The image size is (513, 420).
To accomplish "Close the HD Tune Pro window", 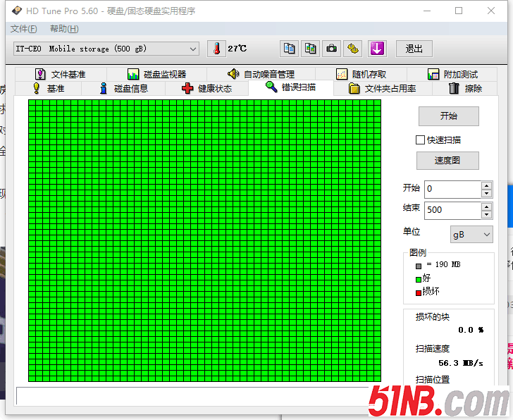I will (490, 11).
